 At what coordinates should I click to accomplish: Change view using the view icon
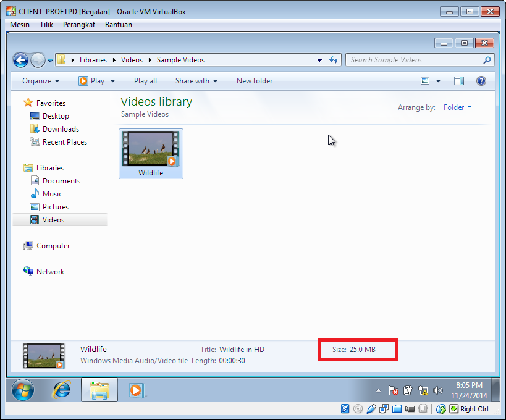point(425,81)
